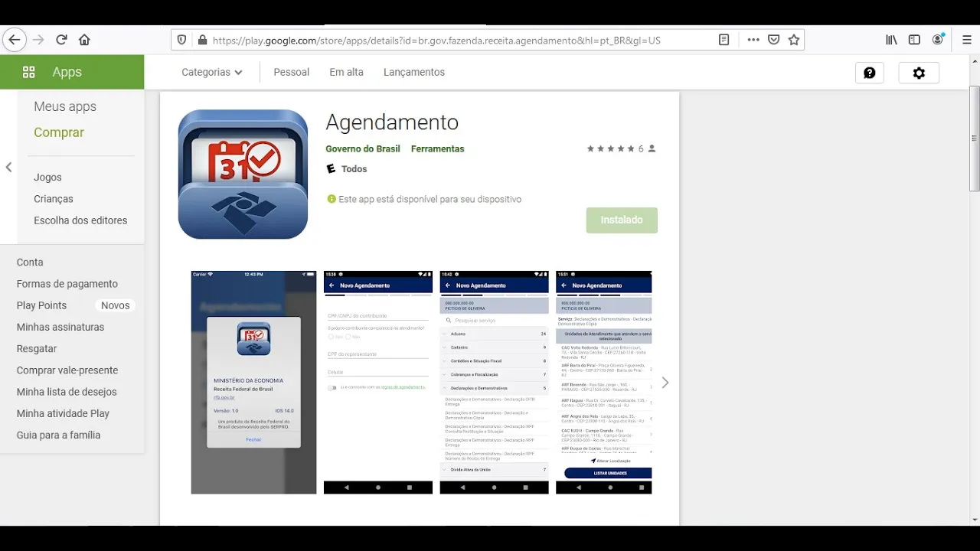Open Guia para a família link
The height and width of the screenshot is (551, 980).
click(x=58, y=435)
